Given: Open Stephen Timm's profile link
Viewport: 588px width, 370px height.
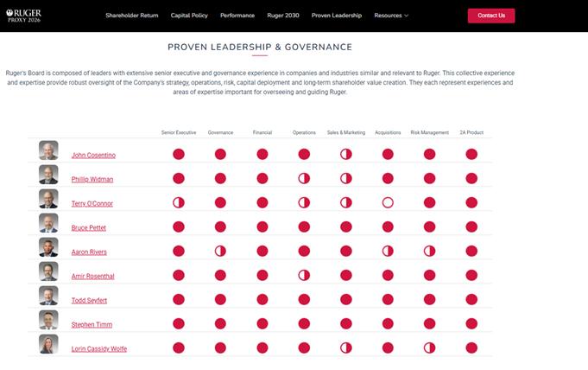Looking at the screenshot, I should [x=92, y=324].
